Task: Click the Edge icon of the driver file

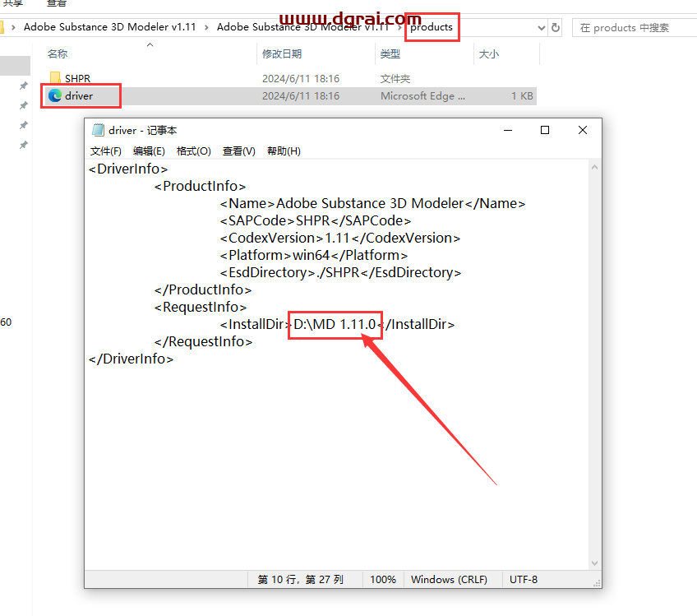Action: [x=55, y=95]
